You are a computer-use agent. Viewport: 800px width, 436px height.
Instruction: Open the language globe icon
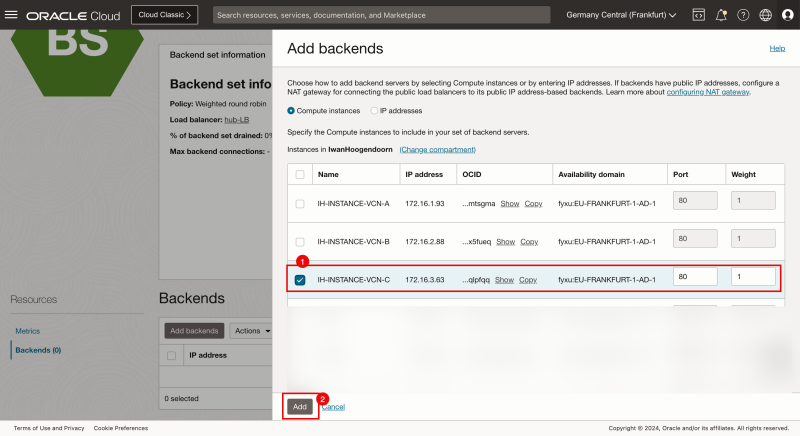[765, 15]
